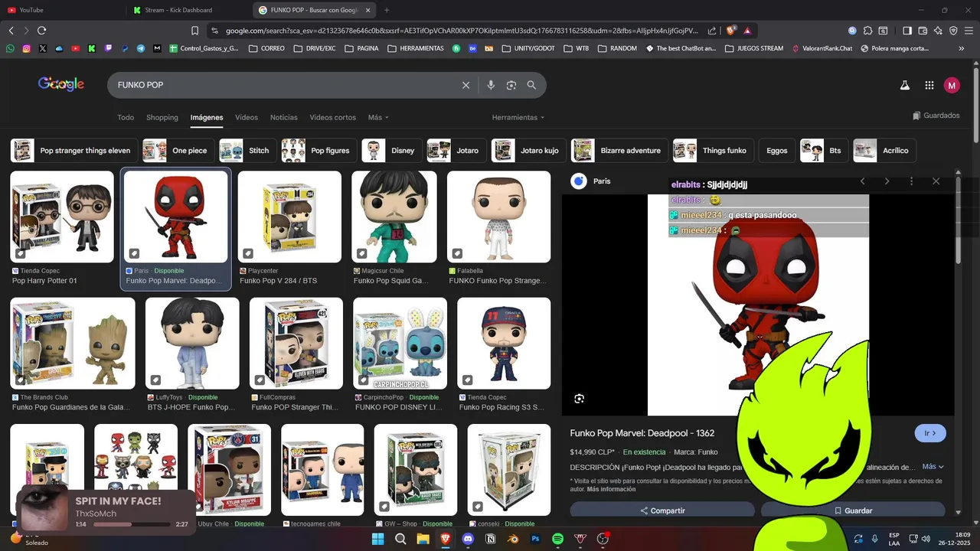Toggle the browser sidebar panel icon

pos(907,31)
